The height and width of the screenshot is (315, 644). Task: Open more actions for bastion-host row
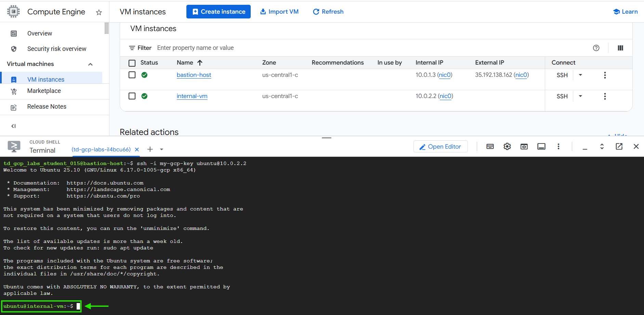pos(605,75)
